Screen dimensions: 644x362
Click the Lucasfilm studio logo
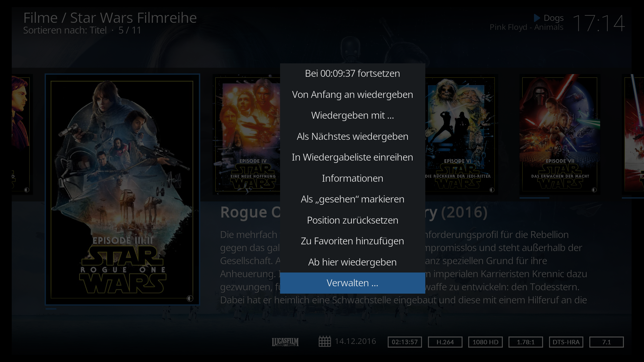(x=285, y=342)
